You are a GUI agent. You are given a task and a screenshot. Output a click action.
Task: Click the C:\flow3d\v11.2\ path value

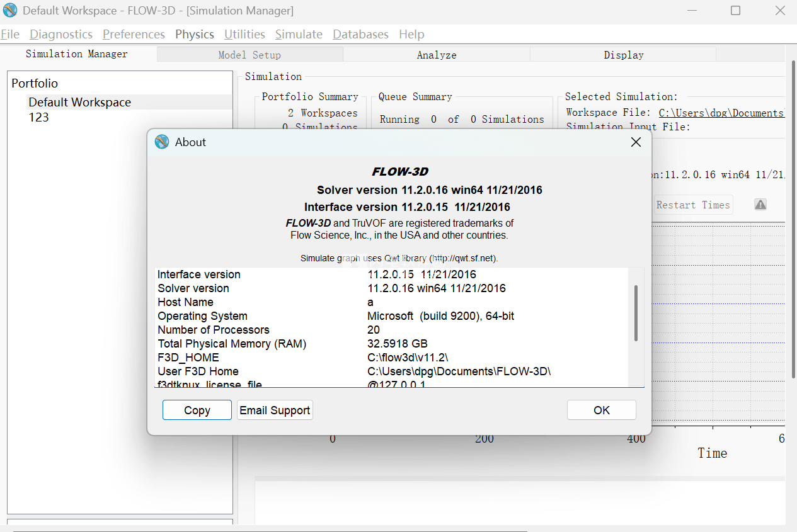coord(408,358)
